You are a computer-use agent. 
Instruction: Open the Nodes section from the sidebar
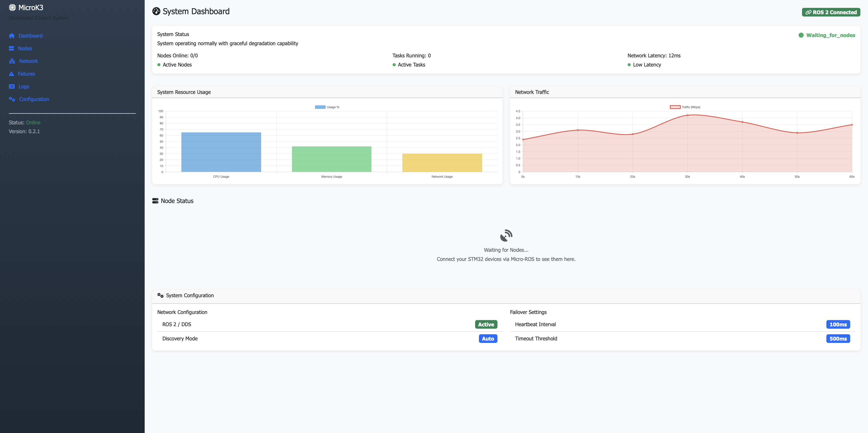[25, 48]
